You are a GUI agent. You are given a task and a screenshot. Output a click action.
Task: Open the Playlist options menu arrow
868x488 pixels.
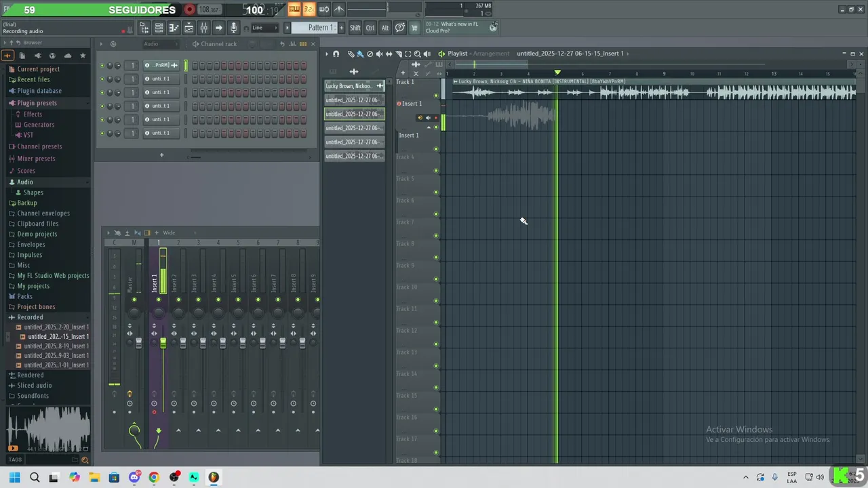tap(326, 54)
